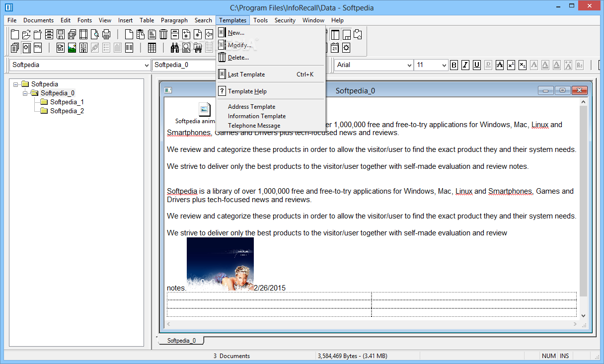Click the clipboard paste document icon

click(140, 34)
